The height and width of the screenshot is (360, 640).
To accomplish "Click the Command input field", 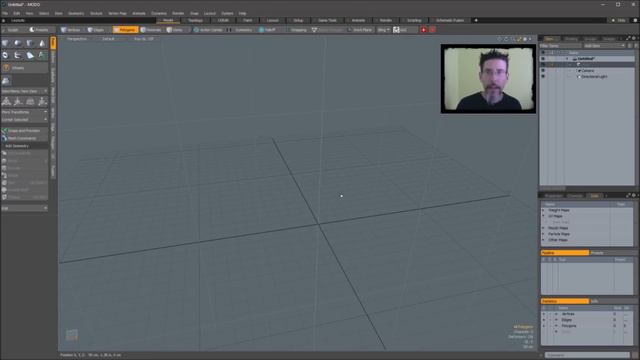I will [587, 355].
